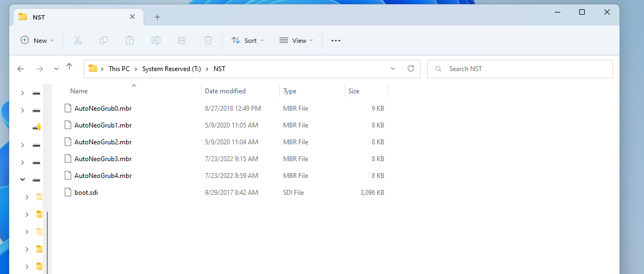The width and height of the screenshot is (644, 274).
Task: Click the folder icon in address bar
Action: (x=93, y=68)
